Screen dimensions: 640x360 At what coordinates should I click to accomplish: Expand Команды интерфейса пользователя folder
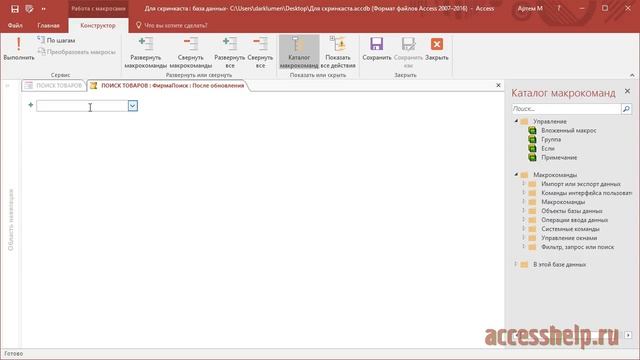[x=524, y=193]
